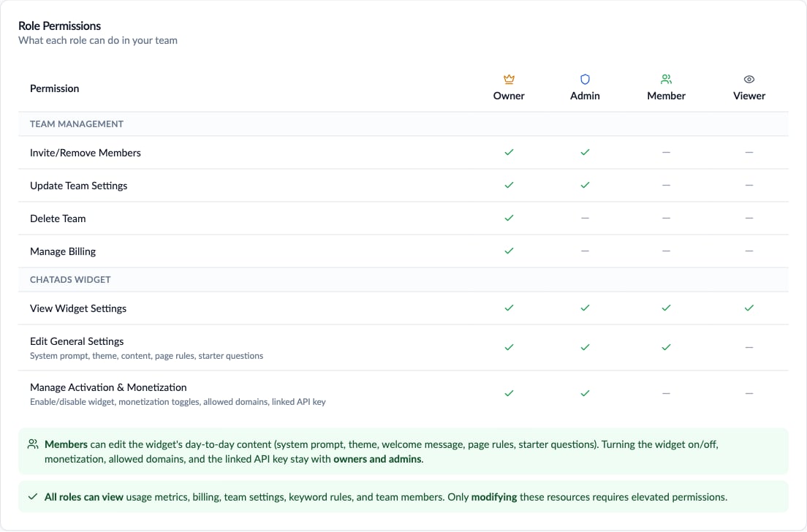The image size is (807, 532).
Task: Click bold 'All roles can view' text
Action: 84,497
